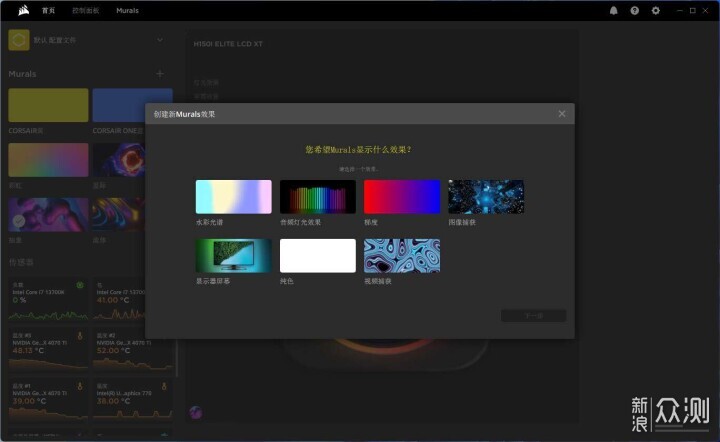Click the yellow hexagon profile icon
The width and height of the screenshot is (720, 442).
(19, 40)
